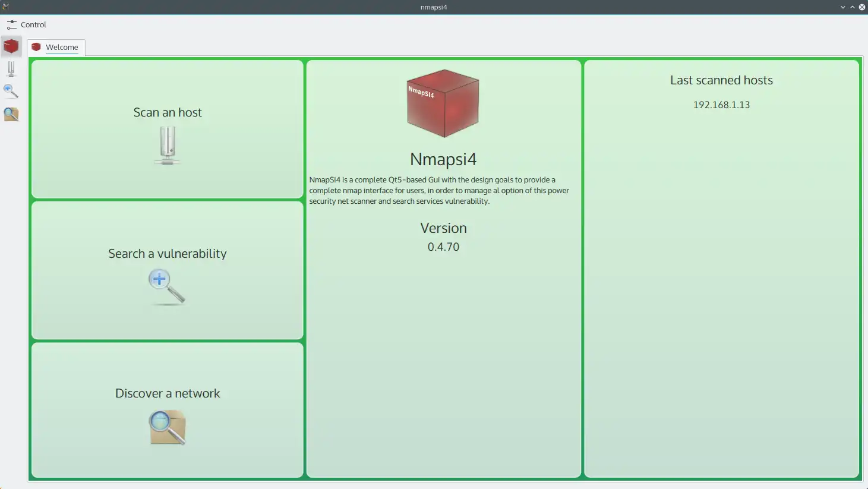Screen dimensions: 868x489
Task: Click the Search a vulnerability label
Action: [x=168, y=254]
